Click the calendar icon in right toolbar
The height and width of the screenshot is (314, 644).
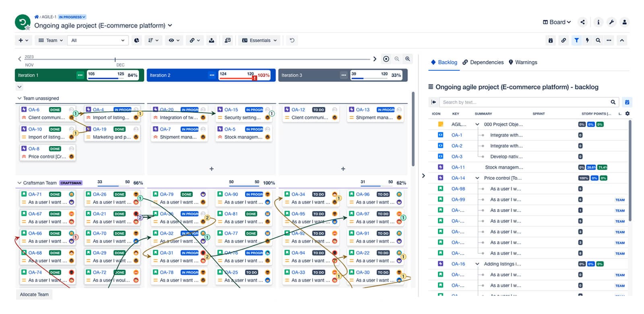(551, 40)
